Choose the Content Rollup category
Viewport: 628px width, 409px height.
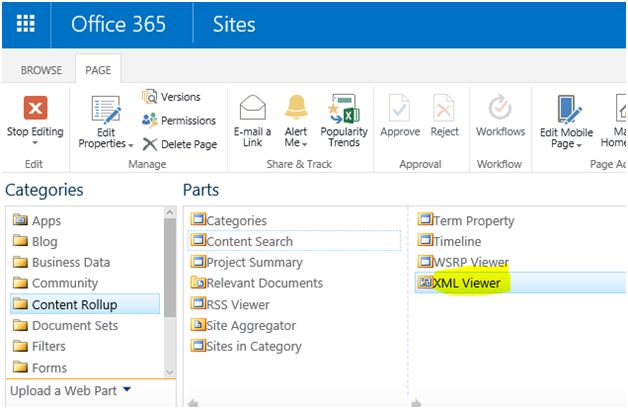click(x=85, y=304)
